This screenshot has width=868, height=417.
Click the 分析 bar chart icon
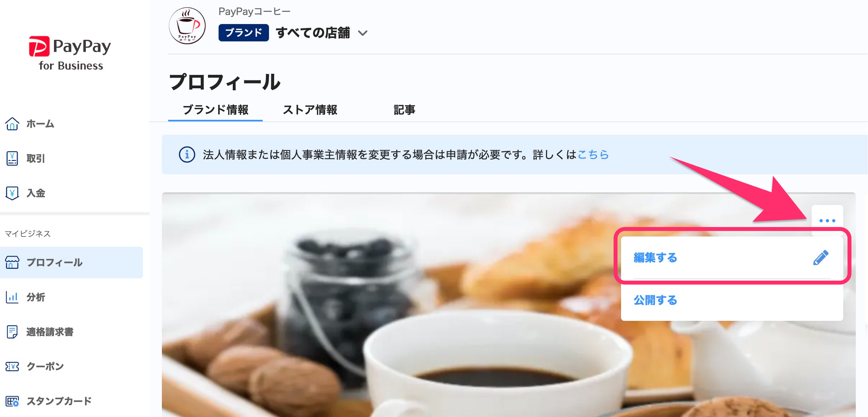click(12, 297)
